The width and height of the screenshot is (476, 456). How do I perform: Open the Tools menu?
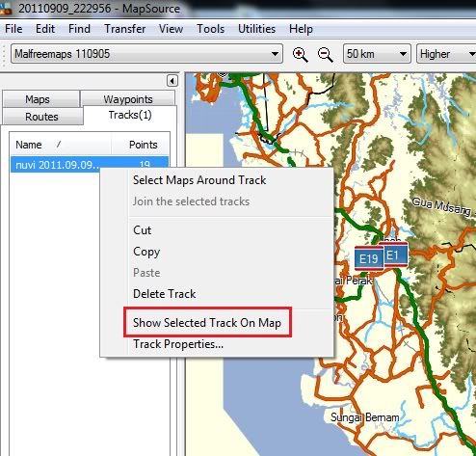point(210,29)
